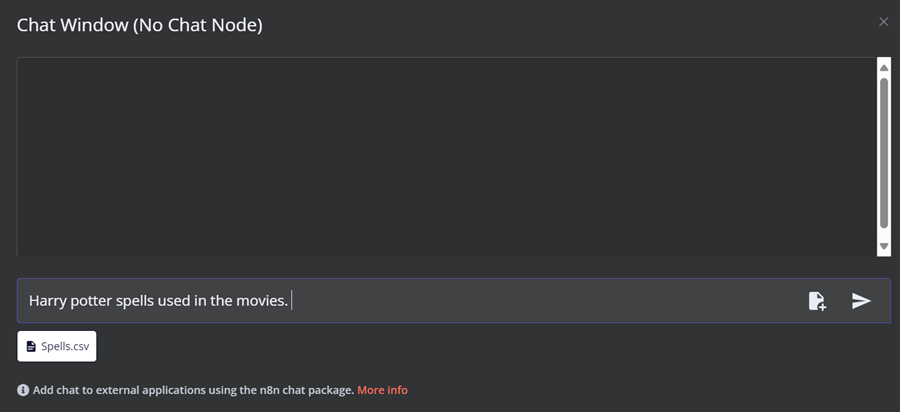Viewport: 900px width, 412px height.
Task: Place the cursor on the word "Harry" in the input
Action: tap(48, 301)
